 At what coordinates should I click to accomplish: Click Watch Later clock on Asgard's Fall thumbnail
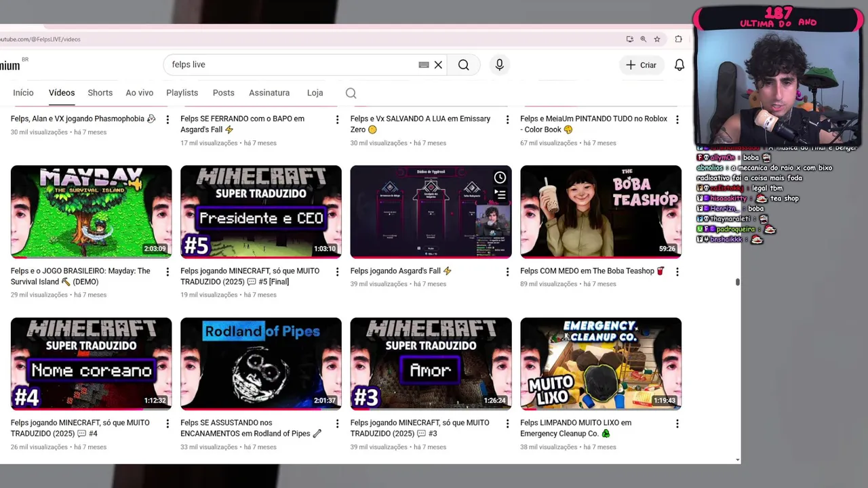(x=500, y=178)
